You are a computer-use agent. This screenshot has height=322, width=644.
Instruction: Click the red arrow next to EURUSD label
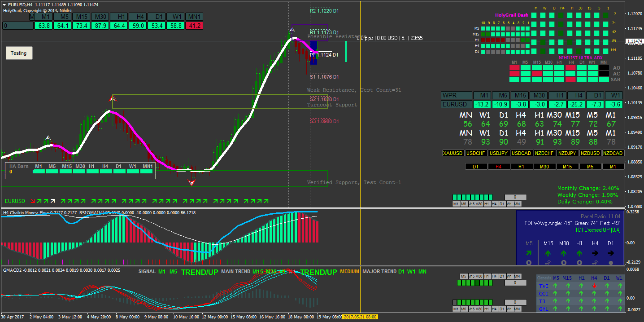tap(33, 201)
